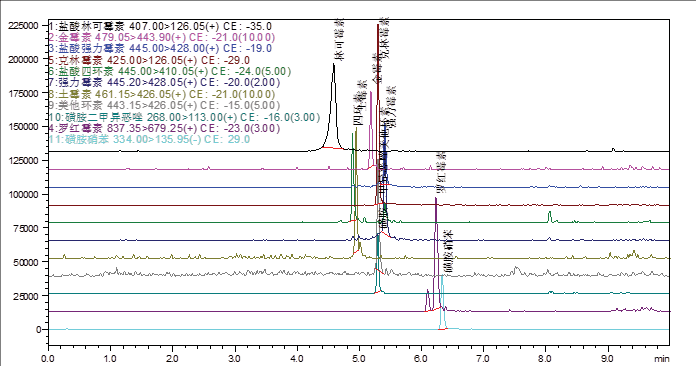Click the 四环素 peak label
The image size is (696, 366).
click(360, 103)
